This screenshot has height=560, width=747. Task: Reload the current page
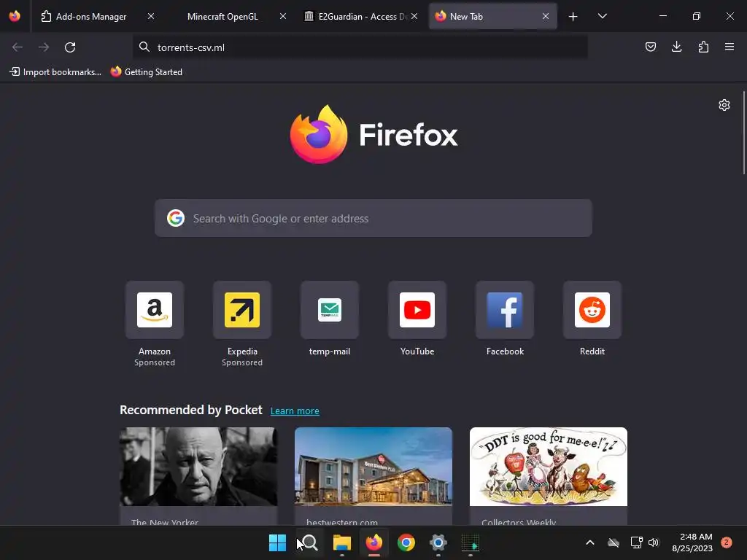click(70, 47)
